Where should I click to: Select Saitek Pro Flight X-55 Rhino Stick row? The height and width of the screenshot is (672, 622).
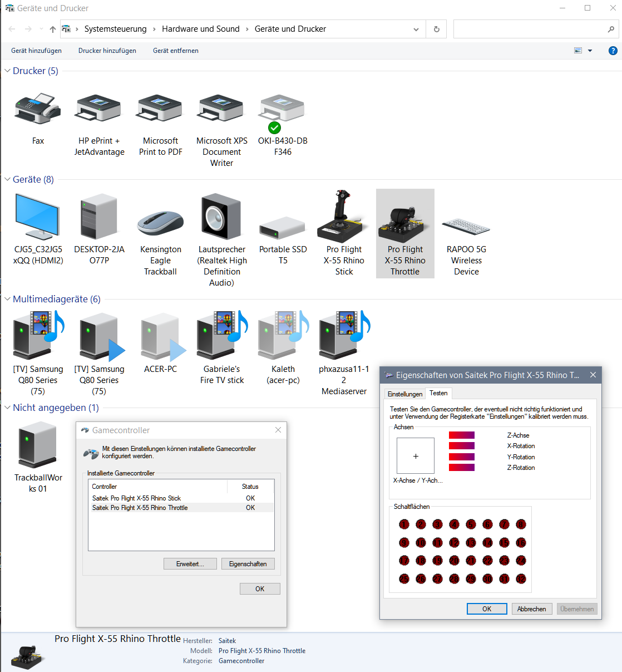pos(181,498)
